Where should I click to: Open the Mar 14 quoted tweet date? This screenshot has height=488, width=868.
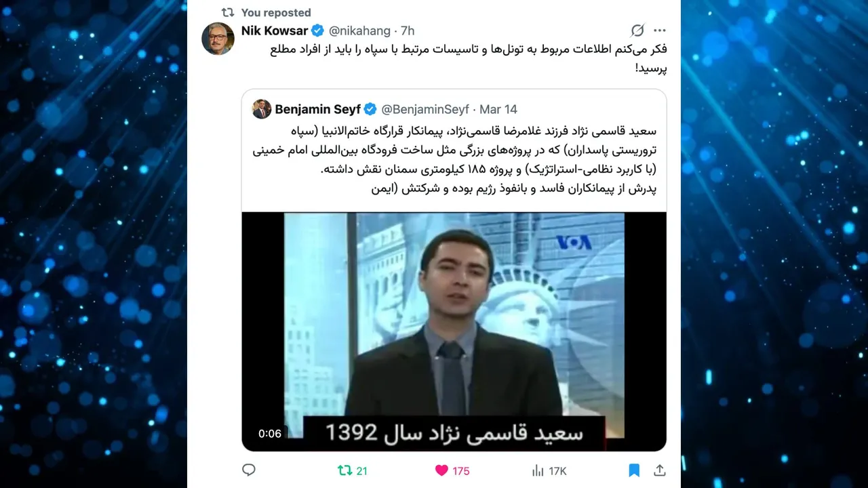tap(498, 109)
